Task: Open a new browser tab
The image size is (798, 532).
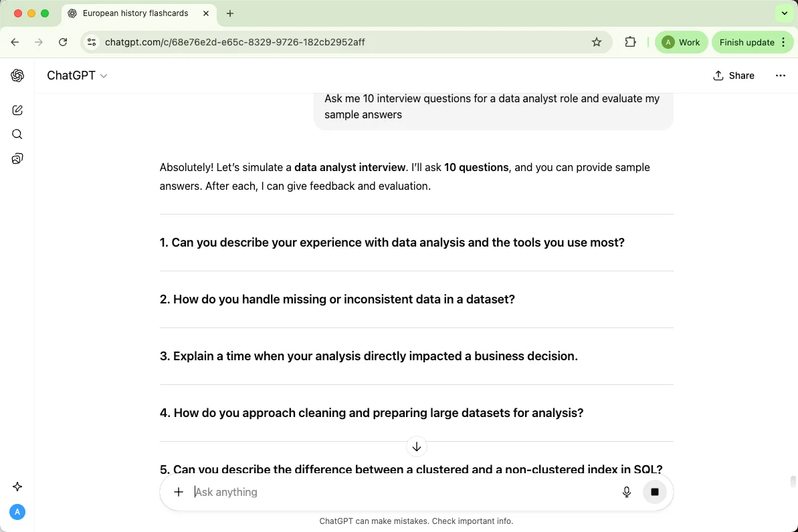Action: (x=230, y=13)
